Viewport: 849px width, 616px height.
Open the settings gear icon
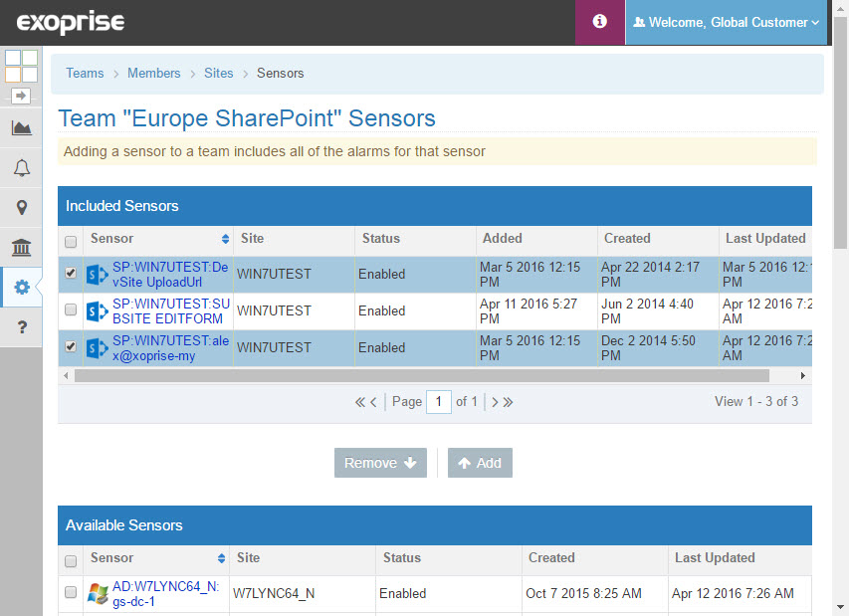[21, 287]
